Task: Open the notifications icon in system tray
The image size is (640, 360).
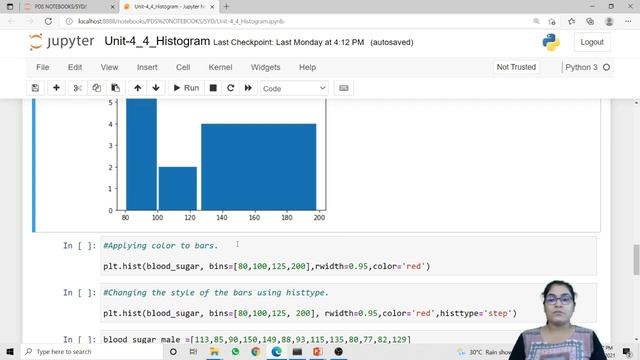Action: [x=627, y=351]
